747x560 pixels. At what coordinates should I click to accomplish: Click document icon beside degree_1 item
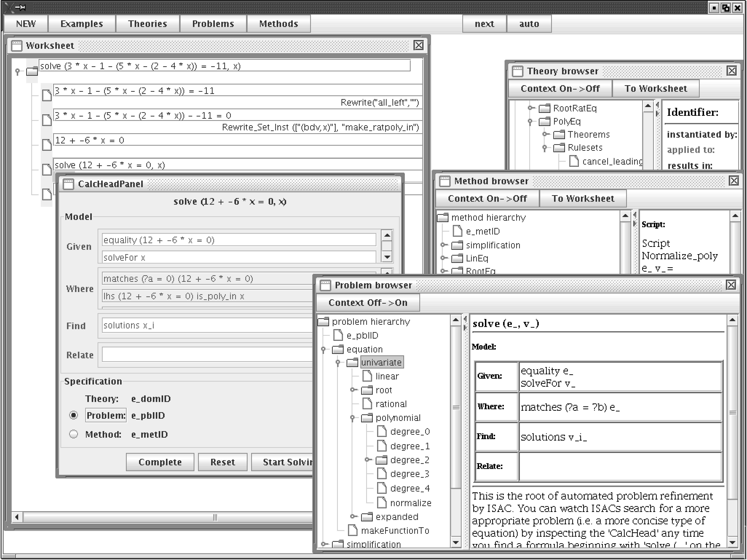pyautogui.click(x=382, y=446)
